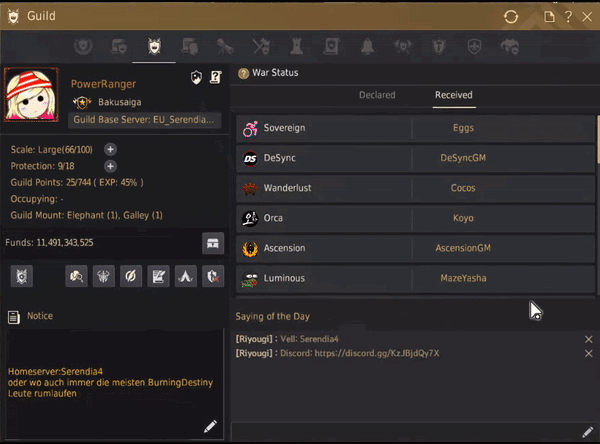Delete the Vell: Serendia4 saying

[x=588, y=340]
